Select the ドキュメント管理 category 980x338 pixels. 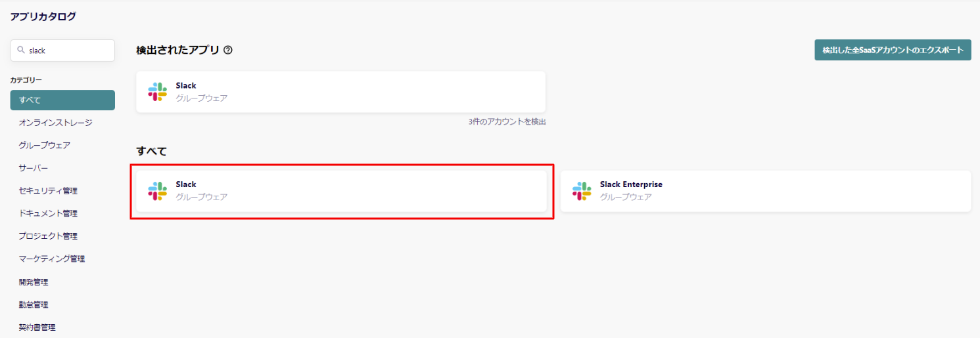pos(48,213)
